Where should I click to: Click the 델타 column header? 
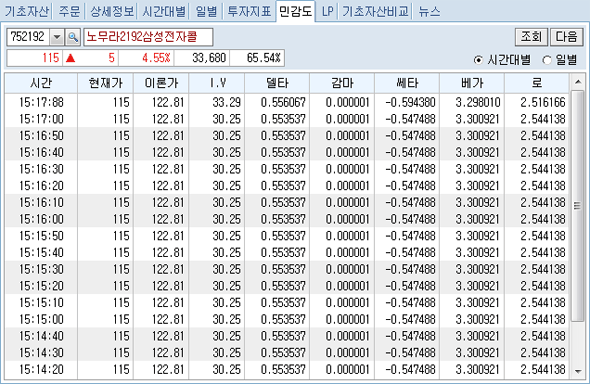point(277,83)
